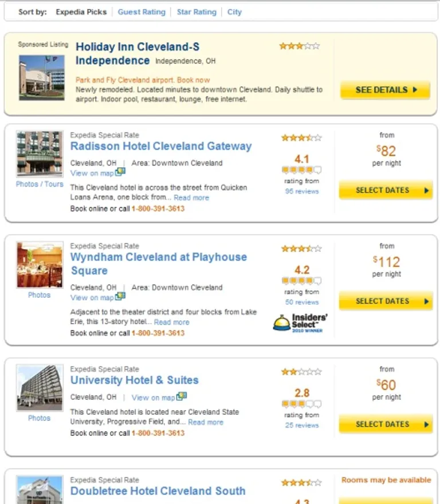This screenshot has height=504, width=440.
Task: Open Radisson's 95 reviews link
Action: coord(302,191)
